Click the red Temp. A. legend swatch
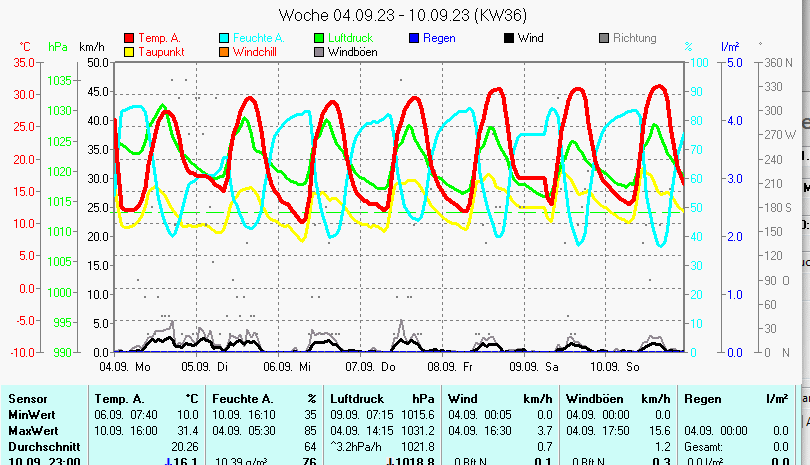Viewport: 810px width, 465px height. pos(129,39)
